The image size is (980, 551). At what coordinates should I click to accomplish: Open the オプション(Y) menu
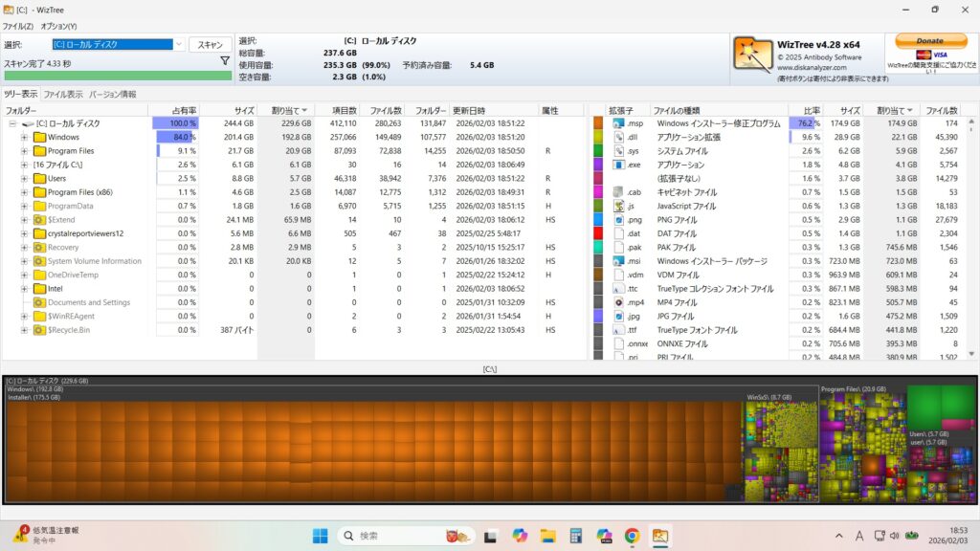[x=58, y=26]
